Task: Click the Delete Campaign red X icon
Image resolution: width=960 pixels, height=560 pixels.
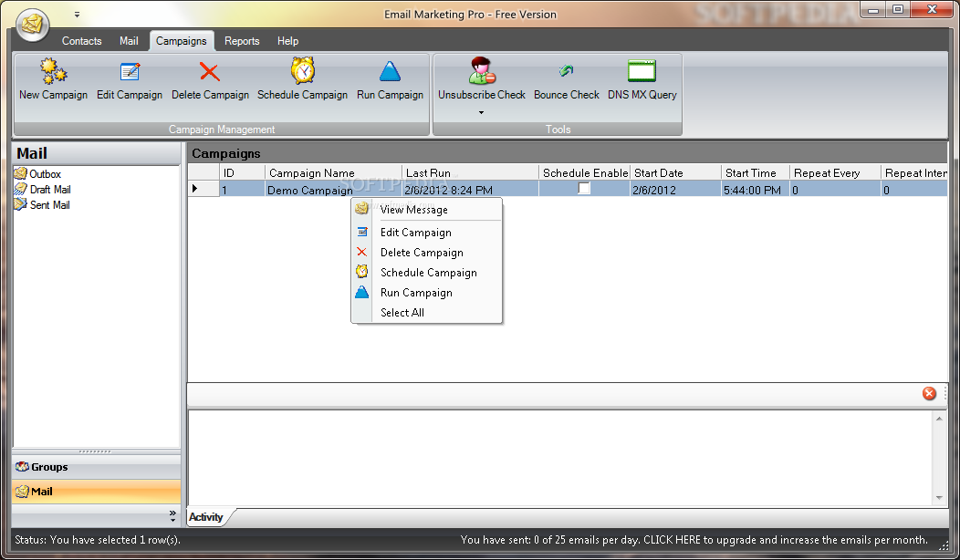Action: tap(209, 72)
